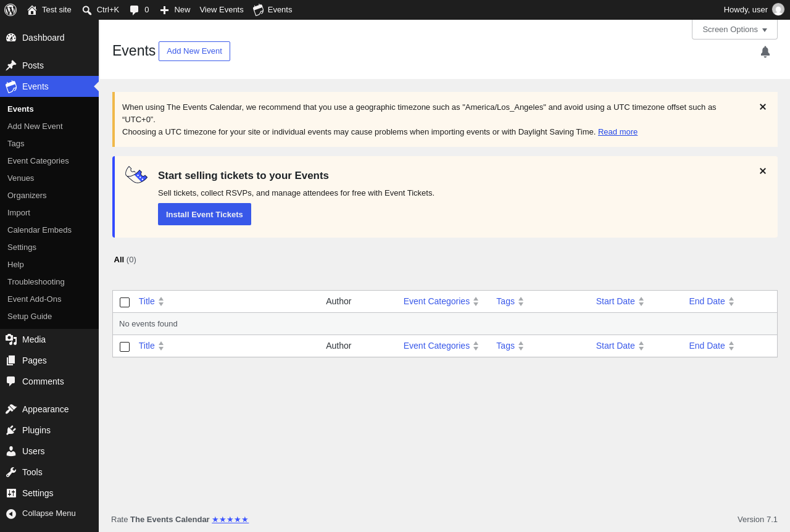Click the Events submenu current item
Viewport: 790px width, 532px height.
click(20, 109)
